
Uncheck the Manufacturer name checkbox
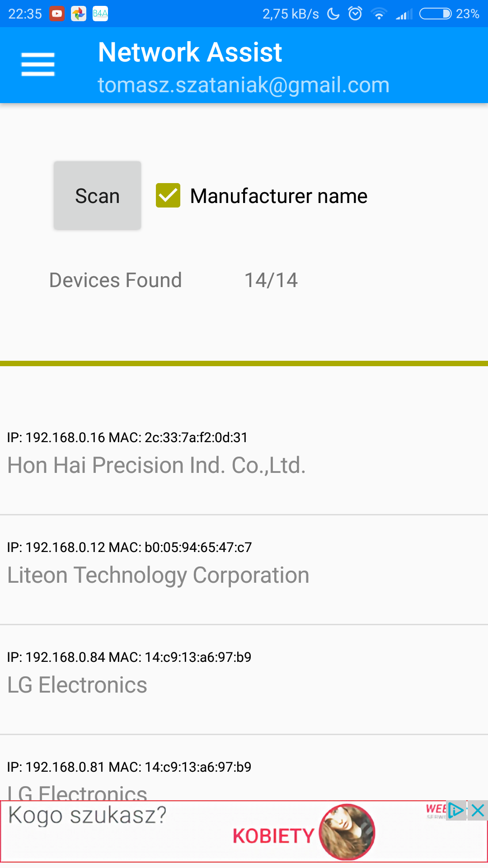pos(168,196)
